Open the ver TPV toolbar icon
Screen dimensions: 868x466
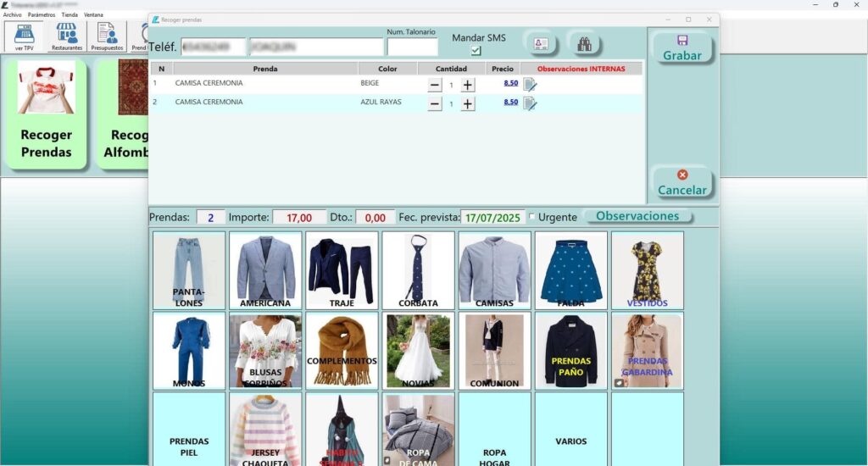pos(24,36)
